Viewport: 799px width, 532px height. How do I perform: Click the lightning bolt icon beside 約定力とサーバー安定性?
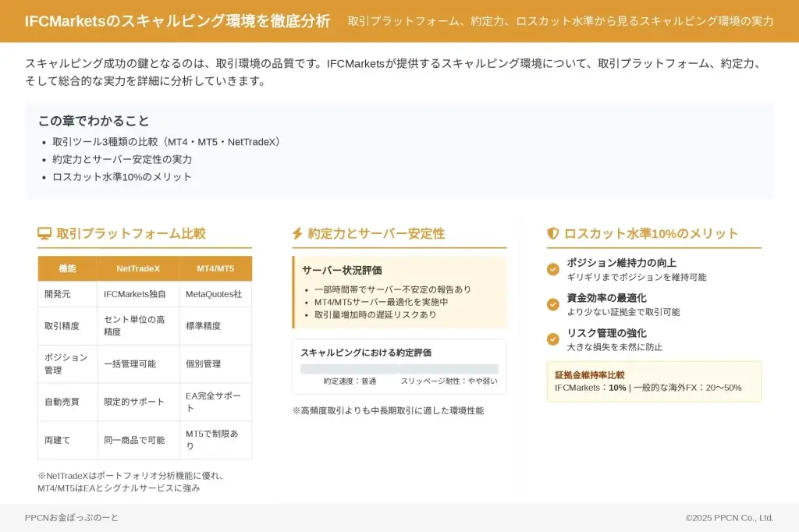(x=297, y=233)
